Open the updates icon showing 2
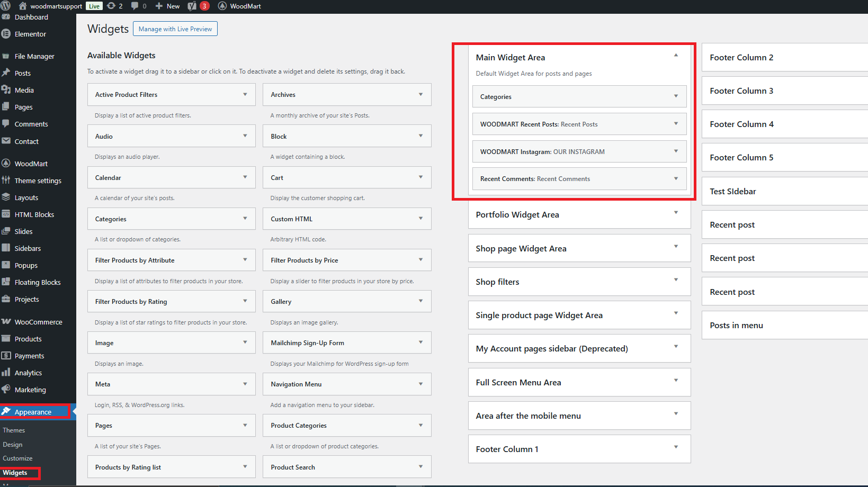This screenshot has height=487, width=868. click(111, 6)
